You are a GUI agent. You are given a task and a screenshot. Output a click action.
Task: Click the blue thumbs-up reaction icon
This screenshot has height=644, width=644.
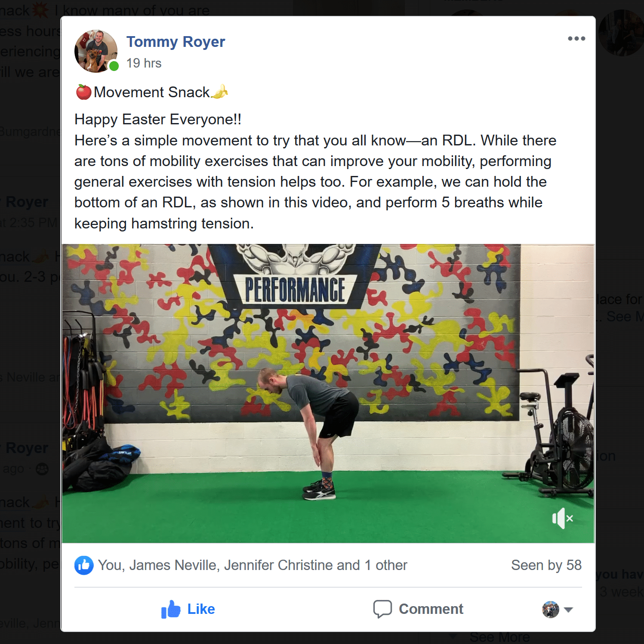(x=84, y=565)
